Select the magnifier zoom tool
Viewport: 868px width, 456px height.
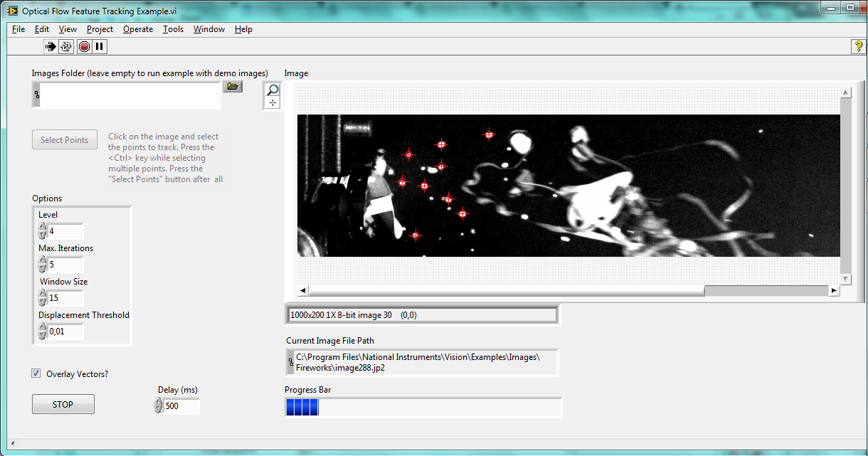pyautogui.click(x=272, y=90)
